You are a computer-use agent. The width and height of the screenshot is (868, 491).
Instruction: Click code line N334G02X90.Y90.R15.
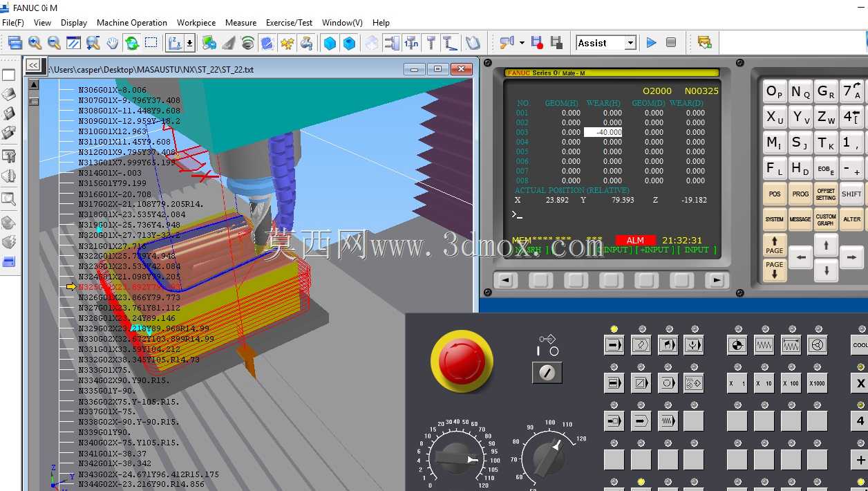(x=124, y=380)
